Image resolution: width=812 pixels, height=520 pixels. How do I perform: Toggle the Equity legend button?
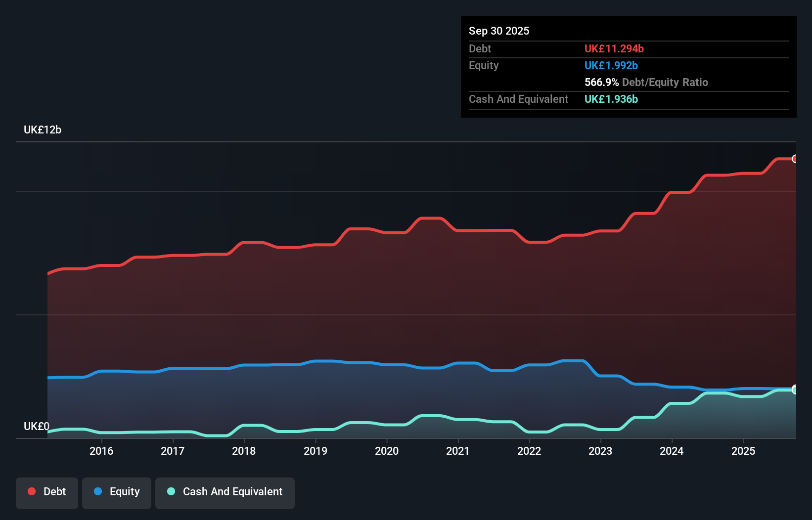click(117, 493)
